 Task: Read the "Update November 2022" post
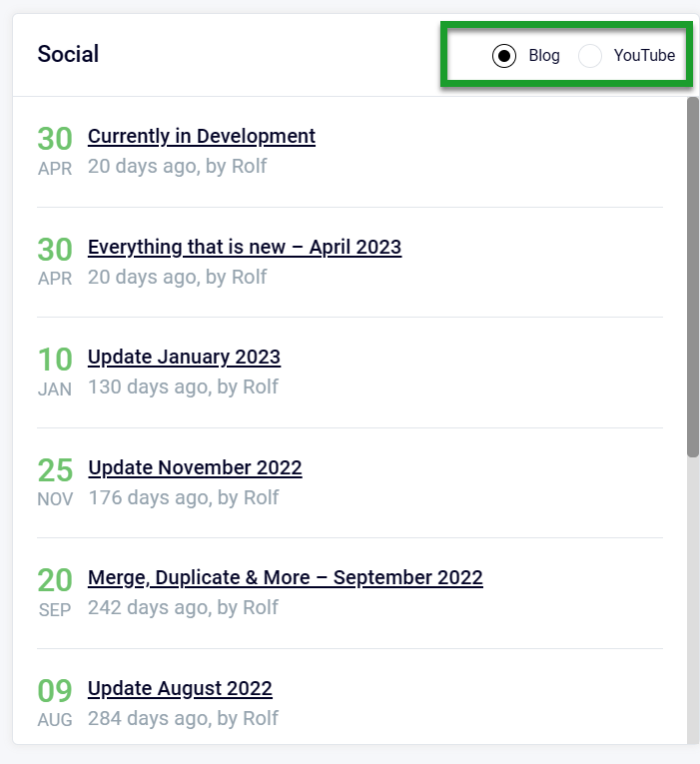pyautogui.click(x=195, y=467)
